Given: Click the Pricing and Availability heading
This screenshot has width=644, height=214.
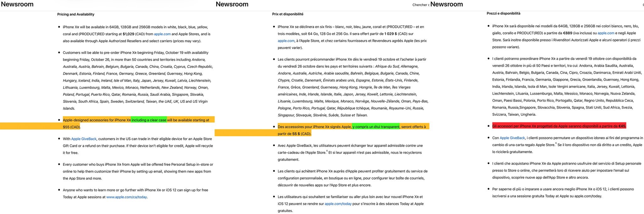Looking at the screenshot, I should point(76,14).
